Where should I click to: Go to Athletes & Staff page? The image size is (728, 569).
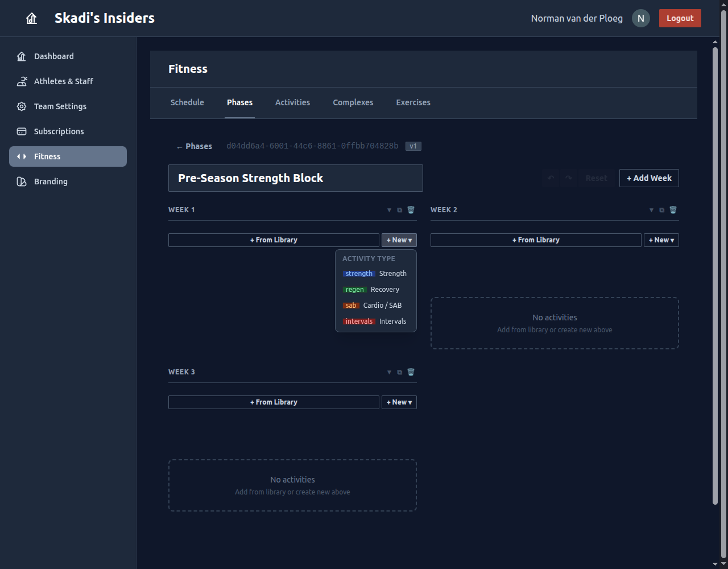tap(68, 81)
